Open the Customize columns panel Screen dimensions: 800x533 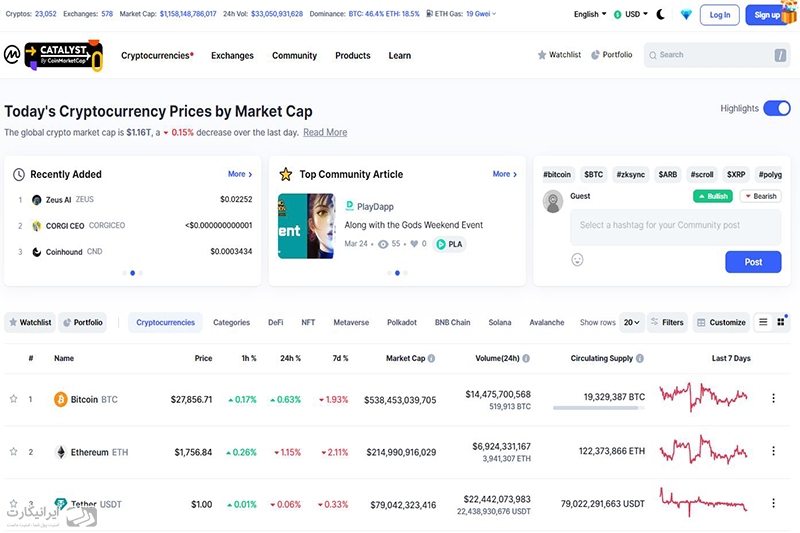click(721, 322)
